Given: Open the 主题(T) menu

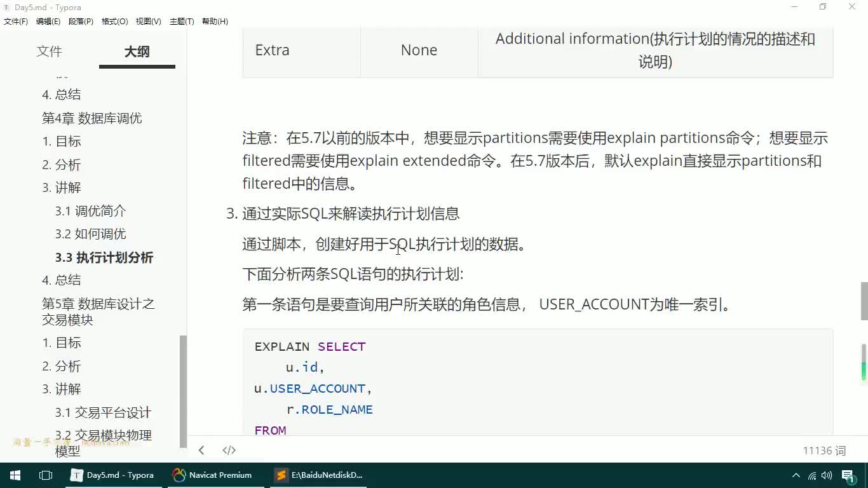Looking at the screenshot, I should pyautogui.click(x=182, y=21).
